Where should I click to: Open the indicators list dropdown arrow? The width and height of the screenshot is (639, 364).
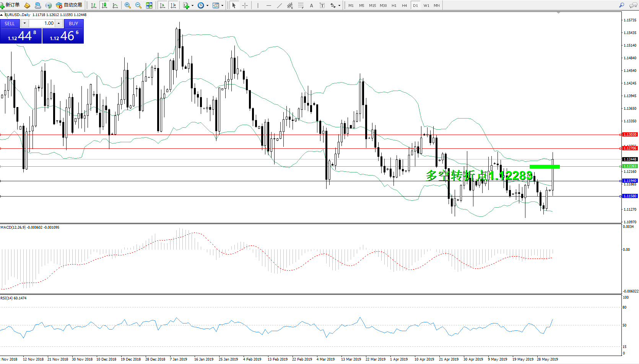click(192, 5)
